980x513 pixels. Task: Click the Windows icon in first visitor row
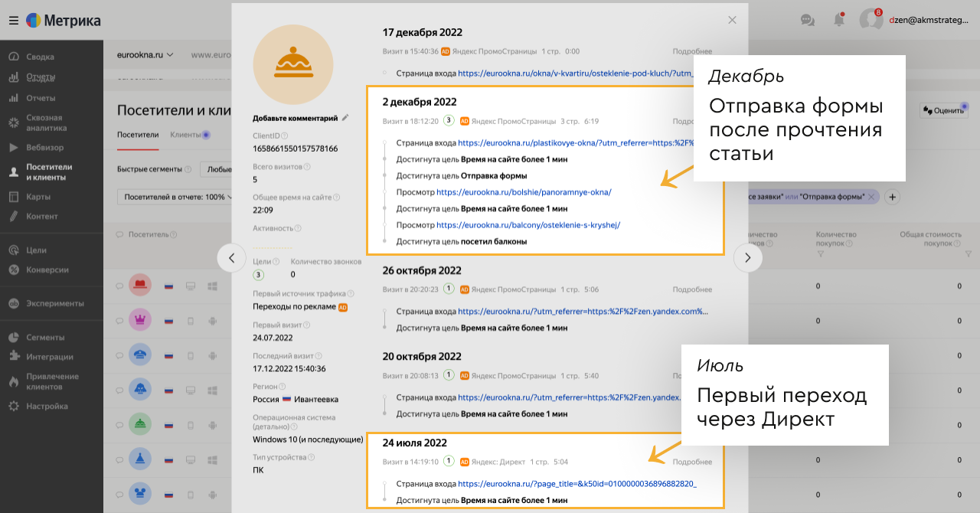coord(213,286)
